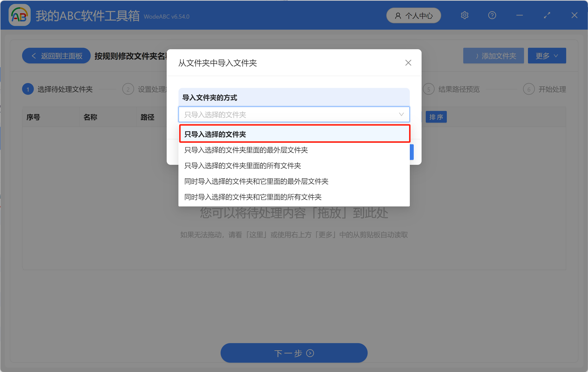Click the person icon in 个人中心

398,15
